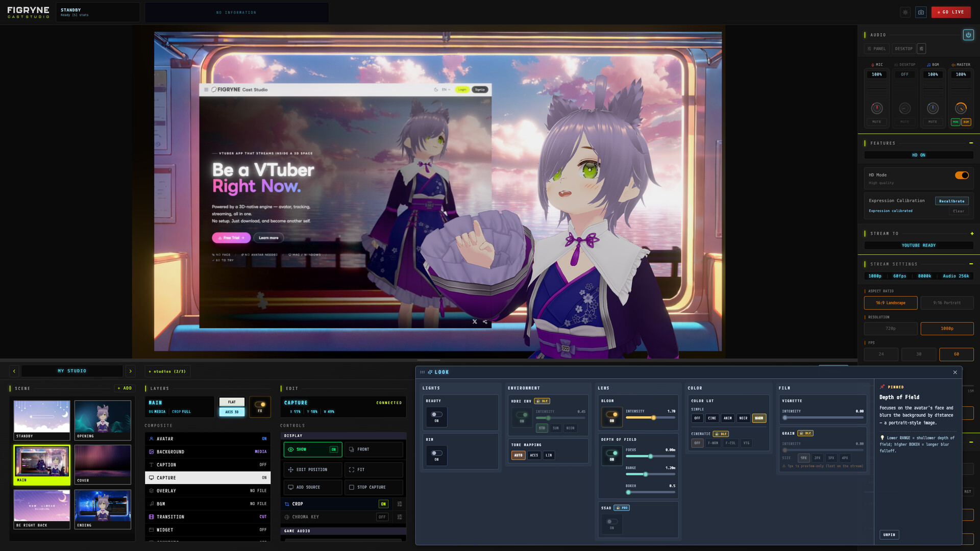Collapse the FEATURES section
Screen dimensions: 980x551
971,143
